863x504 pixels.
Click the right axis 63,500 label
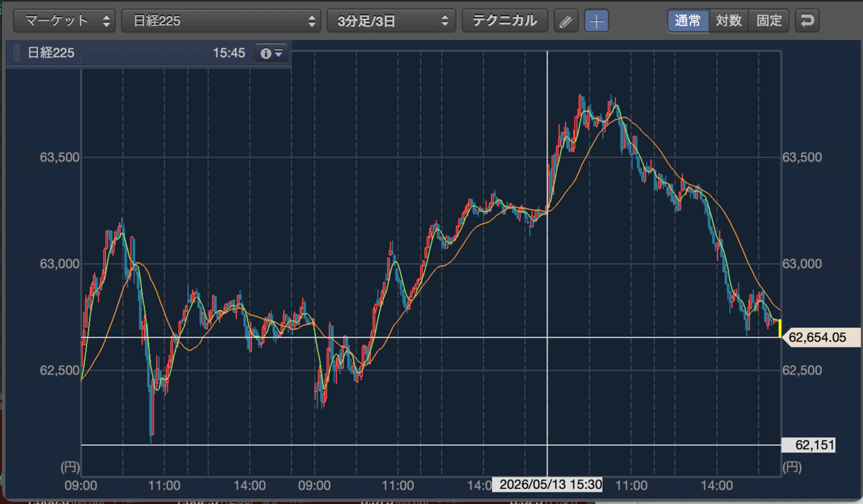coord(801,157)
